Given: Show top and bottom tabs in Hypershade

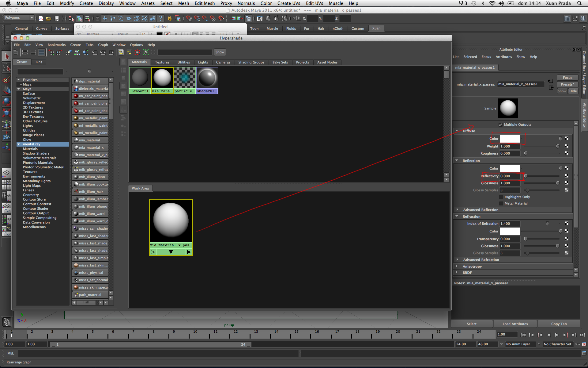Looking at the screenshot, I should point(41,52).
